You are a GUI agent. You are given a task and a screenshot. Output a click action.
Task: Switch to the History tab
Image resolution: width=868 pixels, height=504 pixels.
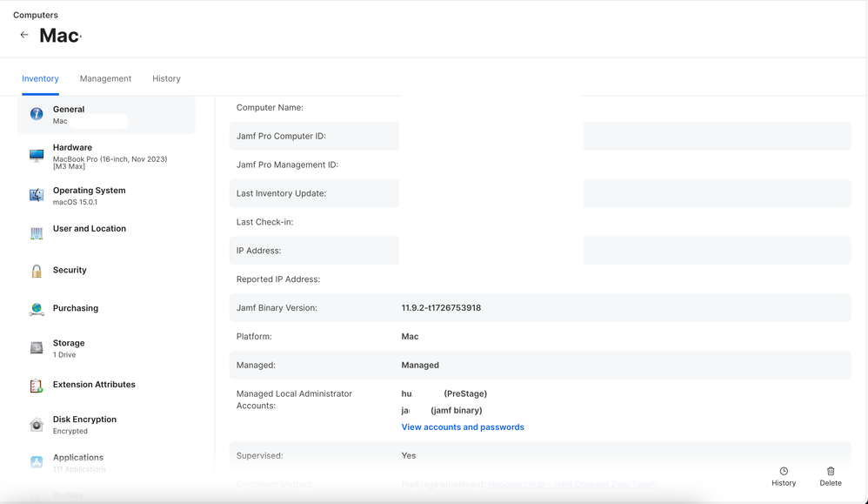[167, 78]
